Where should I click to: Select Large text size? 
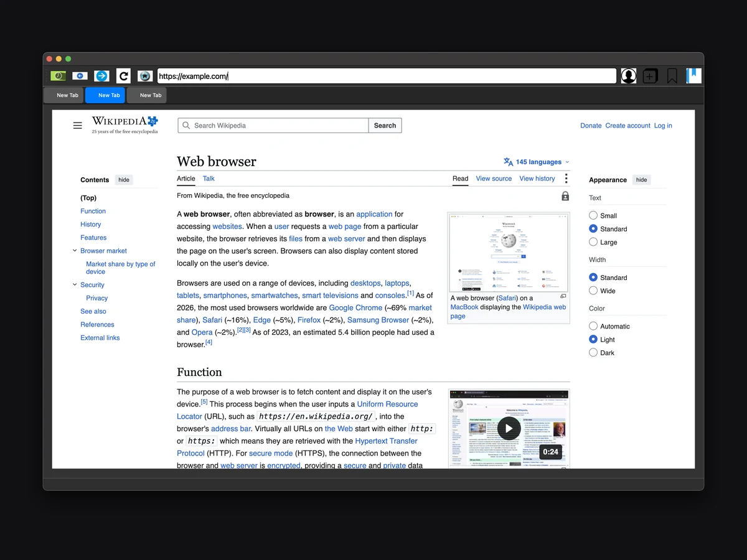[x=593, y=242]
